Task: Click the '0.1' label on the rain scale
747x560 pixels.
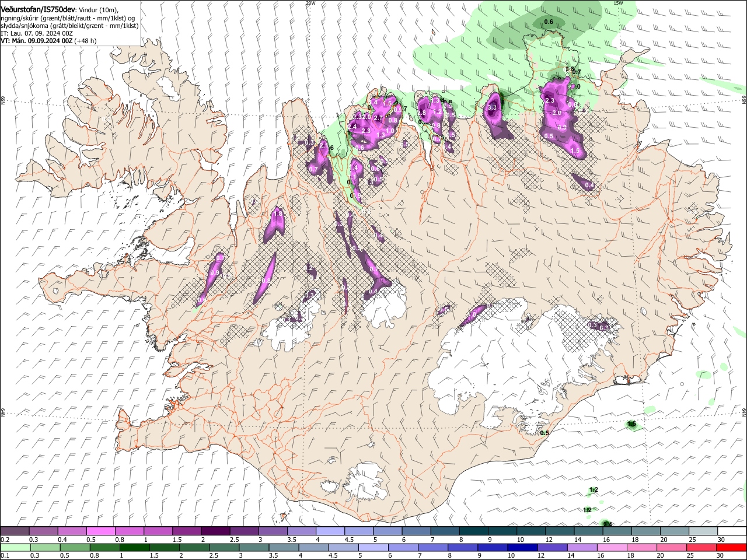Action: click(5, 556)
